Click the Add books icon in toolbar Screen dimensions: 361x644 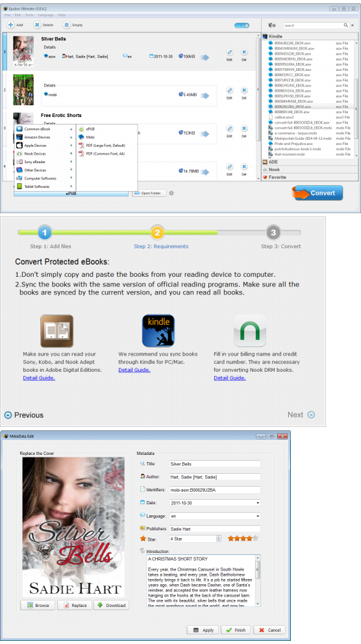11,25
